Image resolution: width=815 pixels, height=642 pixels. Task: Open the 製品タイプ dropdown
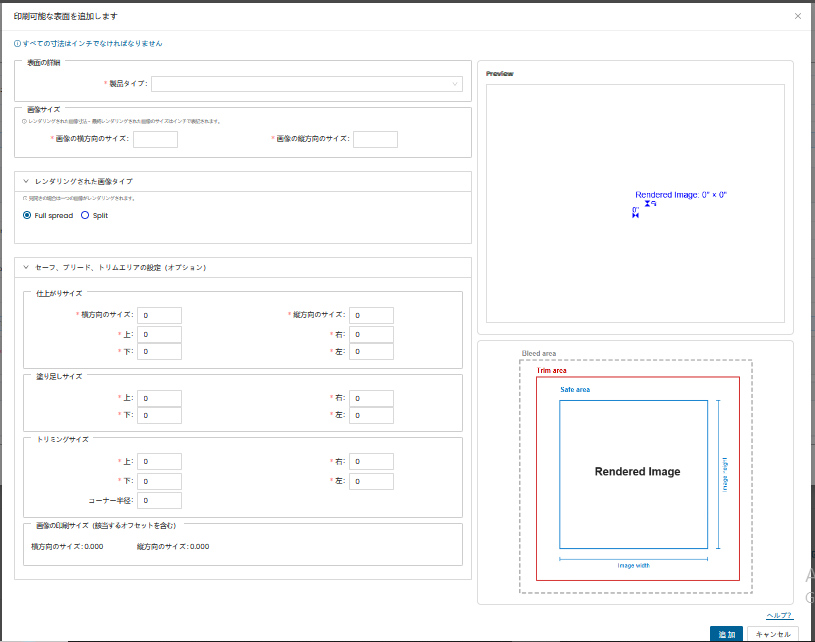tap(307, 84)
